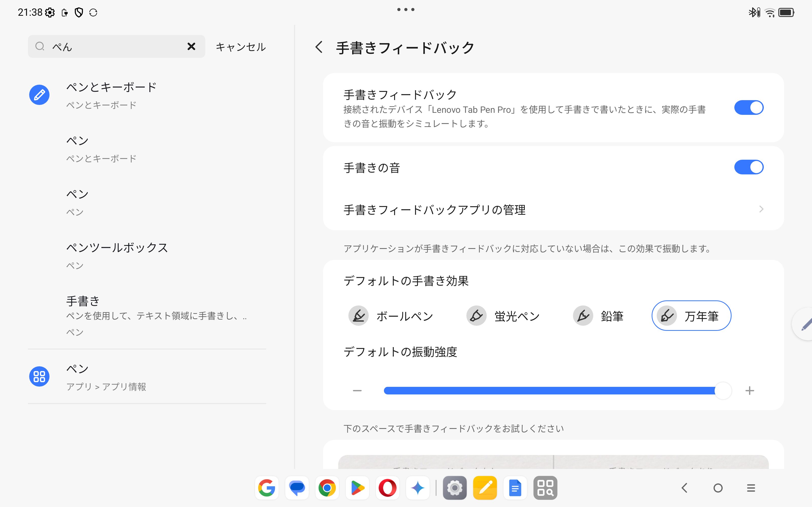Click the vibration intensity slider track
The image size is (812, 507).
tap(550, 391)
